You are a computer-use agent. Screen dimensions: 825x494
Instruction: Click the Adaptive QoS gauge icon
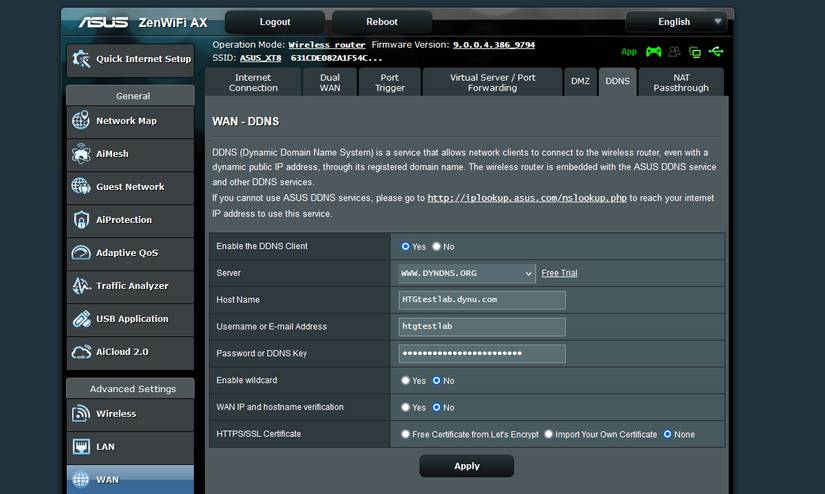pyautogui.click(x=81, y=253)
